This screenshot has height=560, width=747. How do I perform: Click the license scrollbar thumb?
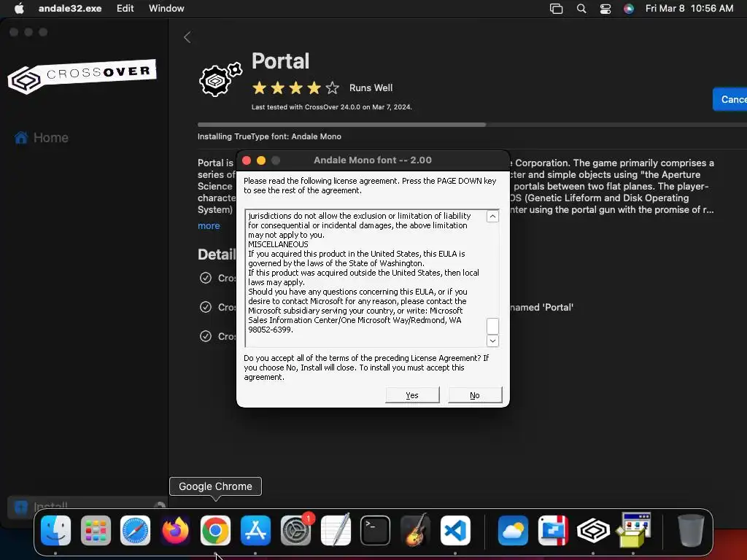point(492,326)
